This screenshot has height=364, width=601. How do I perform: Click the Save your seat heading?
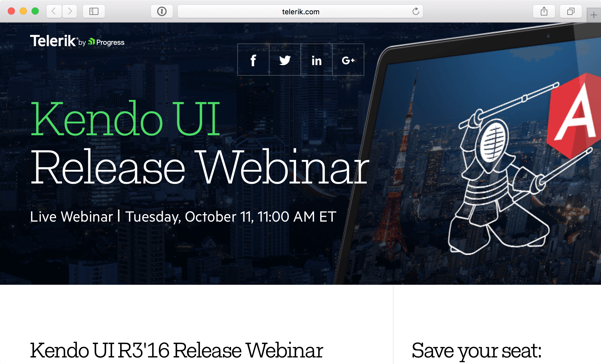click(476, 351)
